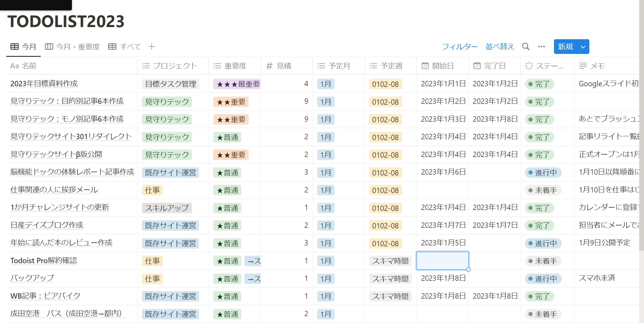Open ★★★最重要 tag of 2023年目標資料作成
The height and width of the screenshot is (323, 644).
point(237,84)
